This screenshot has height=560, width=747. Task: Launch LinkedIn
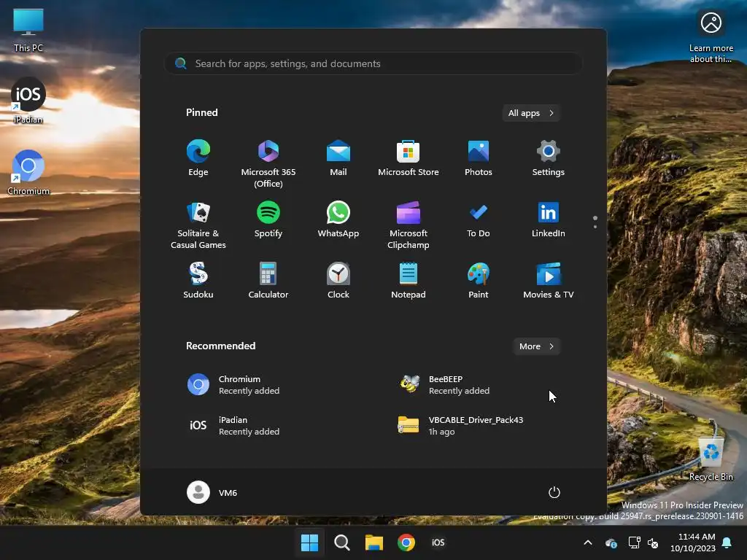tap(549, 219)
